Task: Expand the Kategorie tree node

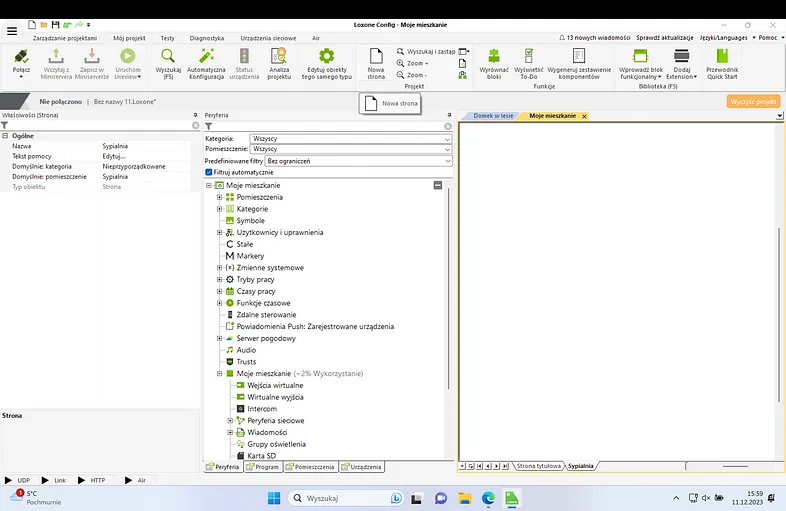Action: pos(219,209)
